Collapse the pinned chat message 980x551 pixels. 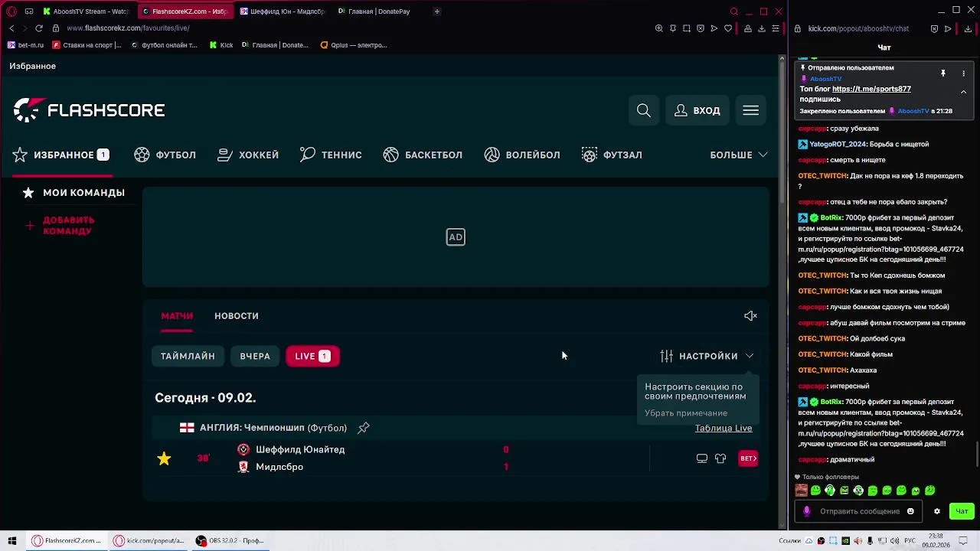click(x=963, y=92)
